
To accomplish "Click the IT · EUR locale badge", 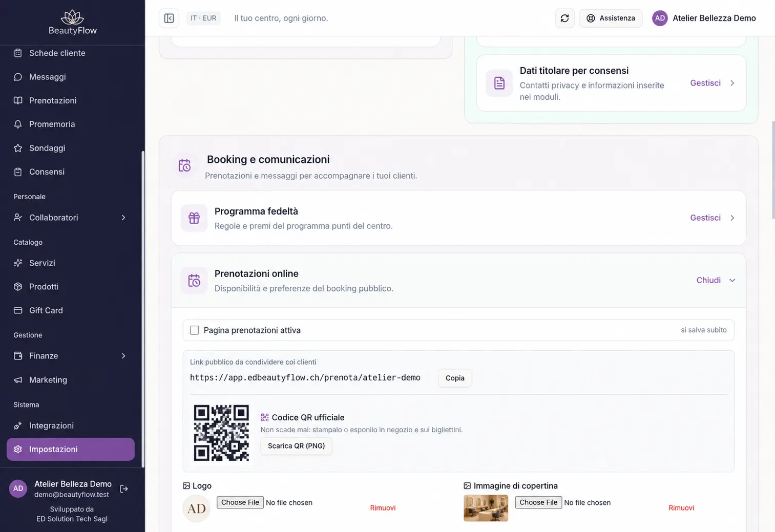I will click(x=203, y=18).
